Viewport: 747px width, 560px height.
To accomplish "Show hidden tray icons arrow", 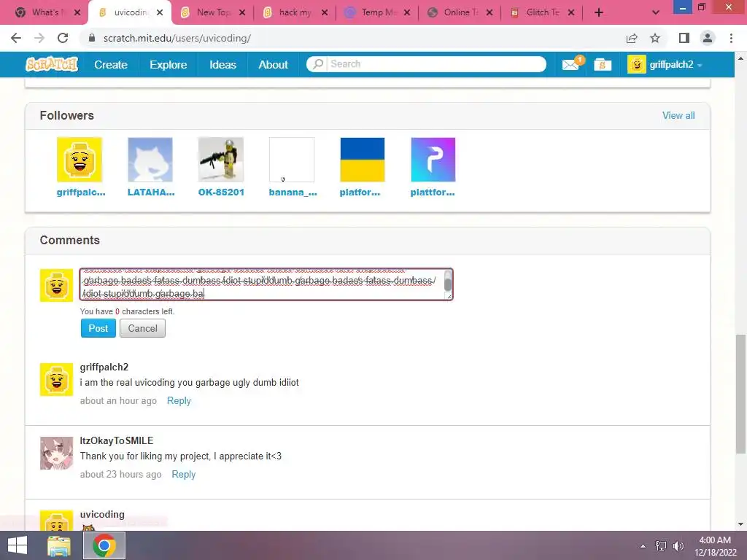I will (643, 546).
